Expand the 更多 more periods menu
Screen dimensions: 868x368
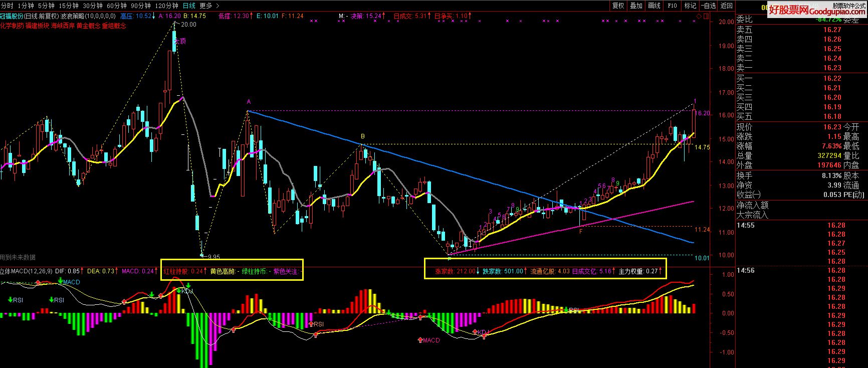click(x=208, y=6)
